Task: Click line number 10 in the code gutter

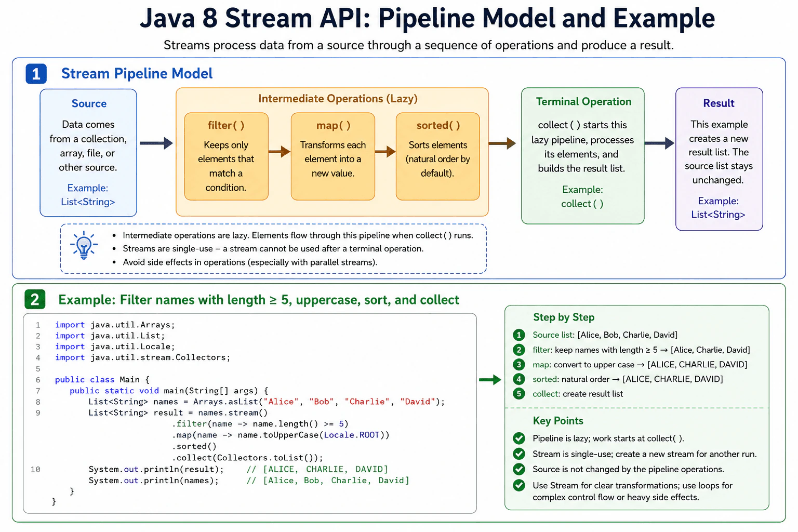Action: [35, 469]
